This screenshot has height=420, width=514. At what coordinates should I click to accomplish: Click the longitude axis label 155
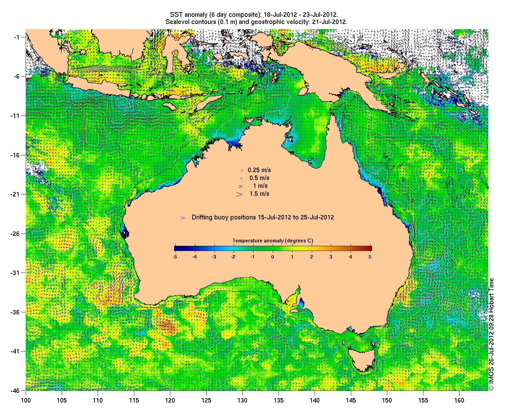point(423,400)
